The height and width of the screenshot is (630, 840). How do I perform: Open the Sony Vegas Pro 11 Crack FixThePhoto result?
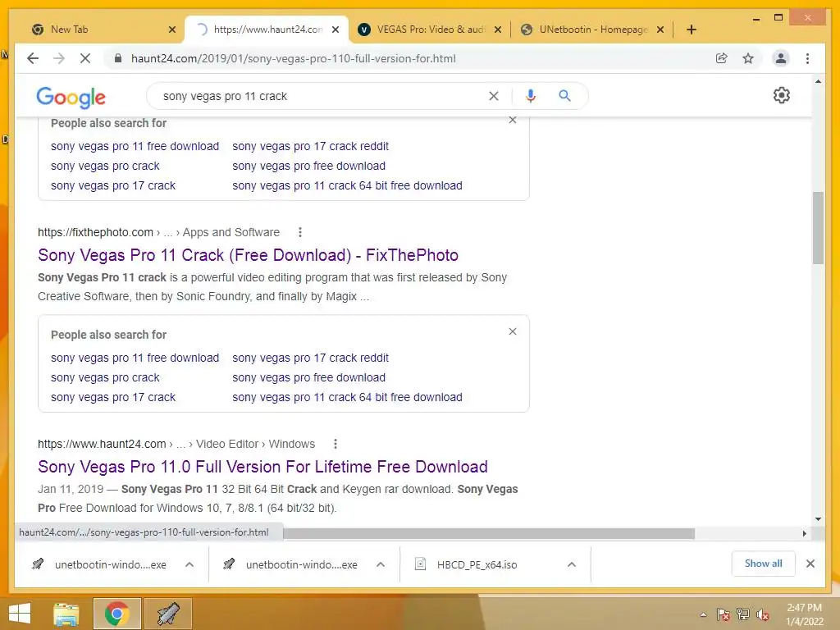click(248, 255)
